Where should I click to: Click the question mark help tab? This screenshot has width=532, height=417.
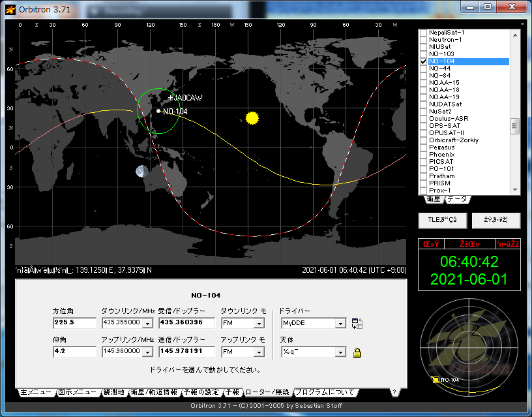click(394, 392)
